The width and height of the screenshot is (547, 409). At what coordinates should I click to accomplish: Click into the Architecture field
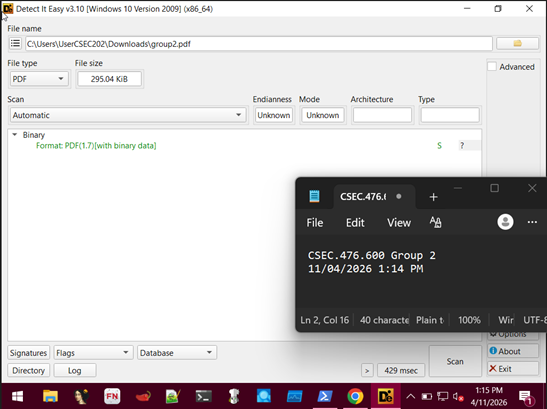tap(382, 115)
